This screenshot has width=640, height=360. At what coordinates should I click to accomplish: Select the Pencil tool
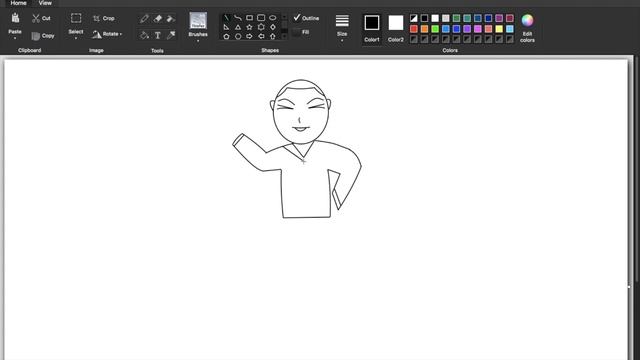tap(144, 18)
